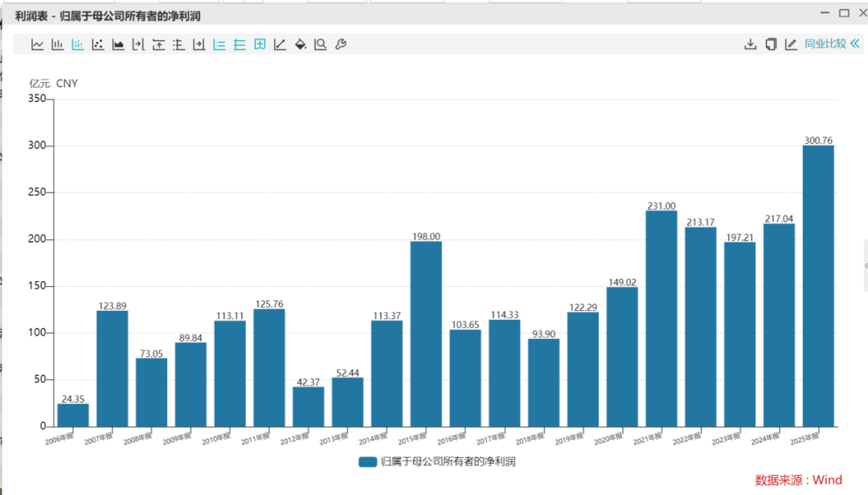This screenshot has height=495, width=868.
Task: Select the plain bar chart icon
Action: click(58, 45)
